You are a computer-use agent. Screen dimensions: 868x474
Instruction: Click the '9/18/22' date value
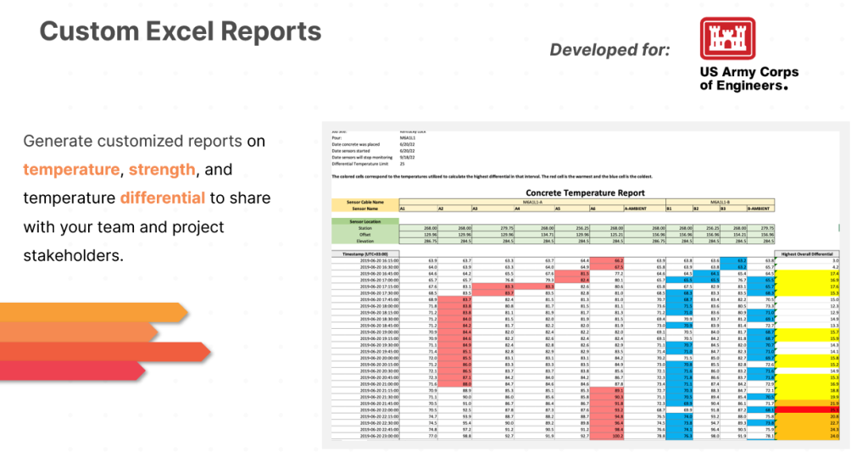407,158
